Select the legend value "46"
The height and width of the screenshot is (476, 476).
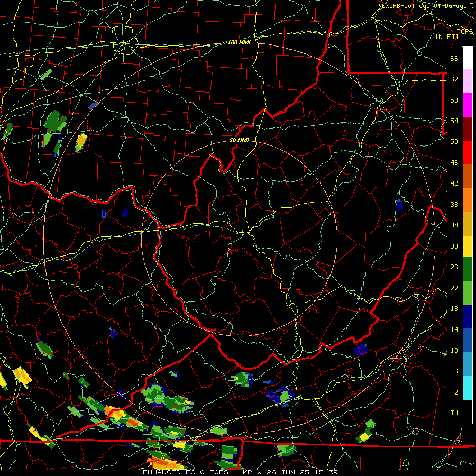tap(454, 163)
